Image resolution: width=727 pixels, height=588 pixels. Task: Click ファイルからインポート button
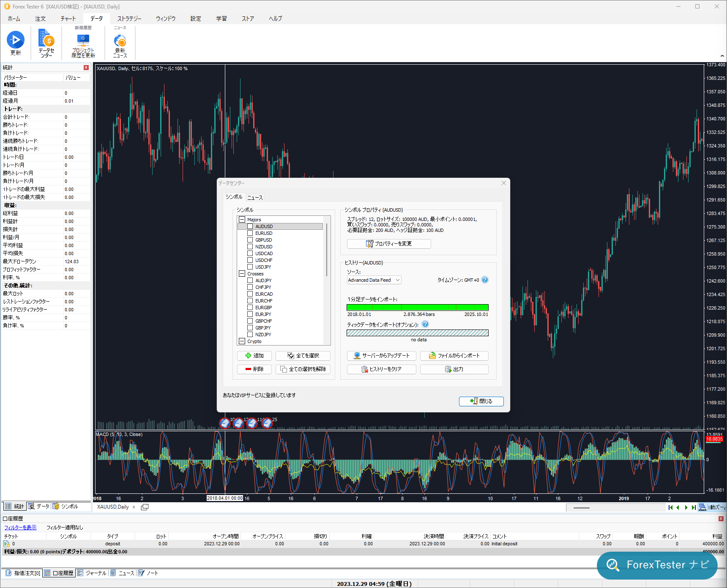click(454, 356)
